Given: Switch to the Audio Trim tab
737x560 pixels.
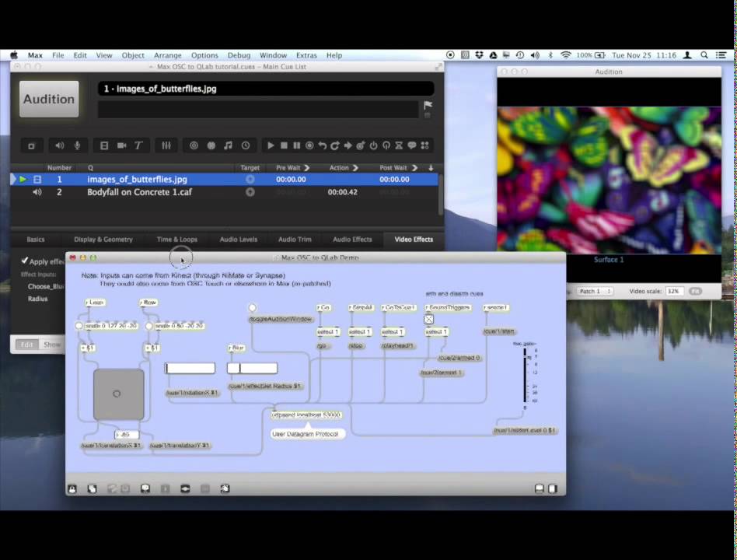Looking at the screenshot, I should tap(295, 240).
